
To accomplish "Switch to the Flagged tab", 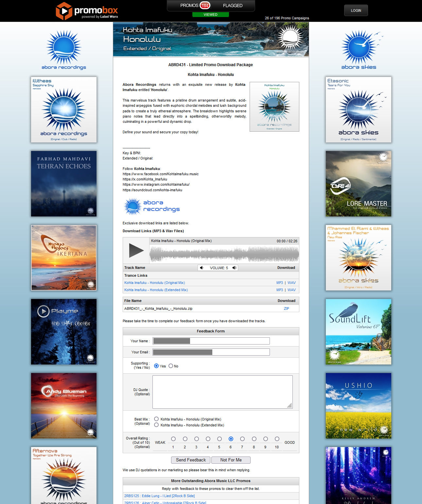I will tap(233, 6).
